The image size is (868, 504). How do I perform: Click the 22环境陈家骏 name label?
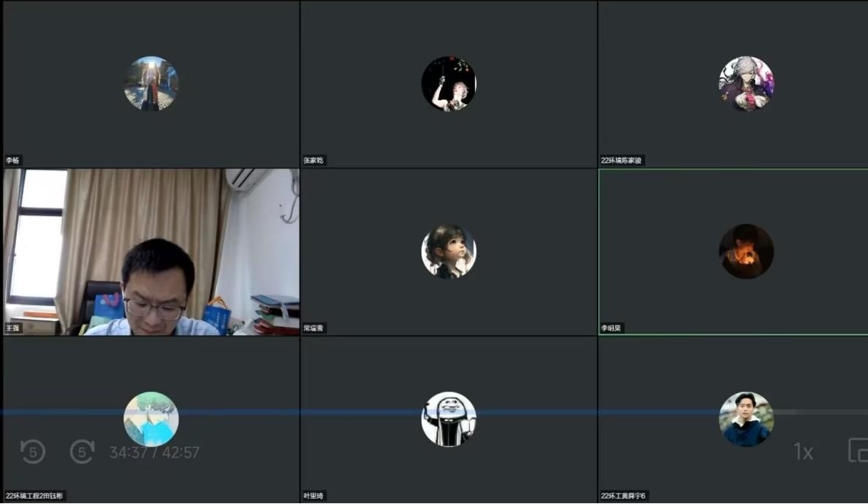[x=621, y=161]
